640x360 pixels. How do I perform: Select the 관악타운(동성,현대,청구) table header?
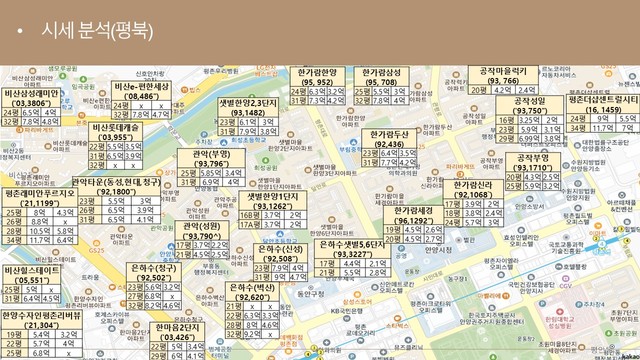coord(116,187)
